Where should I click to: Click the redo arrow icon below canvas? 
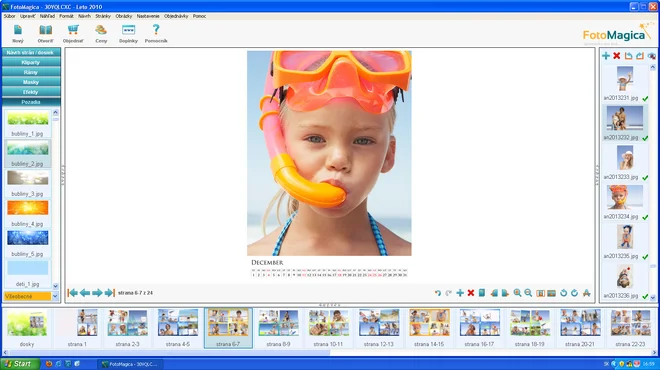point(449,293)
